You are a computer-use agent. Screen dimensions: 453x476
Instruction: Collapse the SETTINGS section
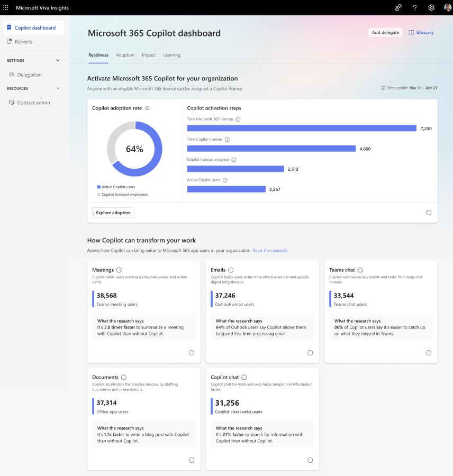click(x=58, y=60)
